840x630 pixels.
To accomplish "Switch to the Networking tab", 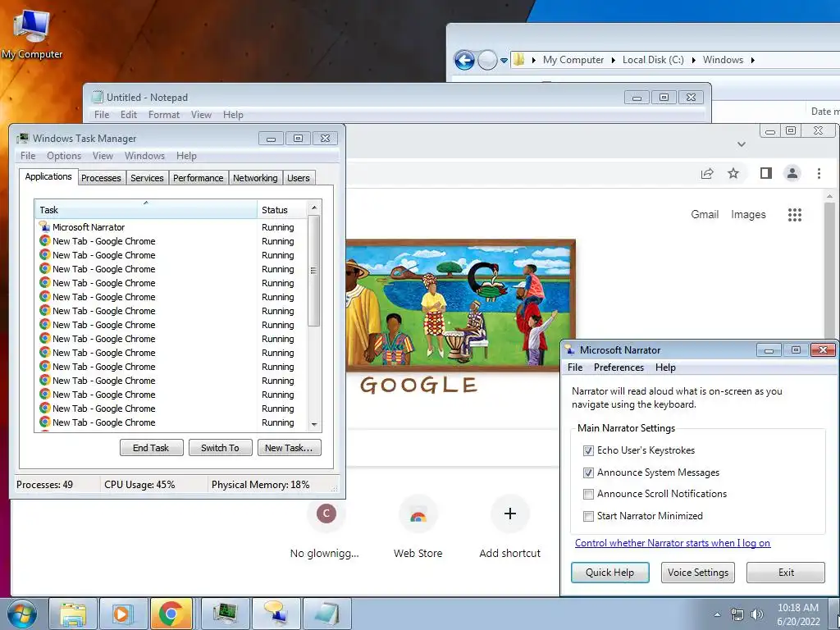I will [x=255, y=178].
